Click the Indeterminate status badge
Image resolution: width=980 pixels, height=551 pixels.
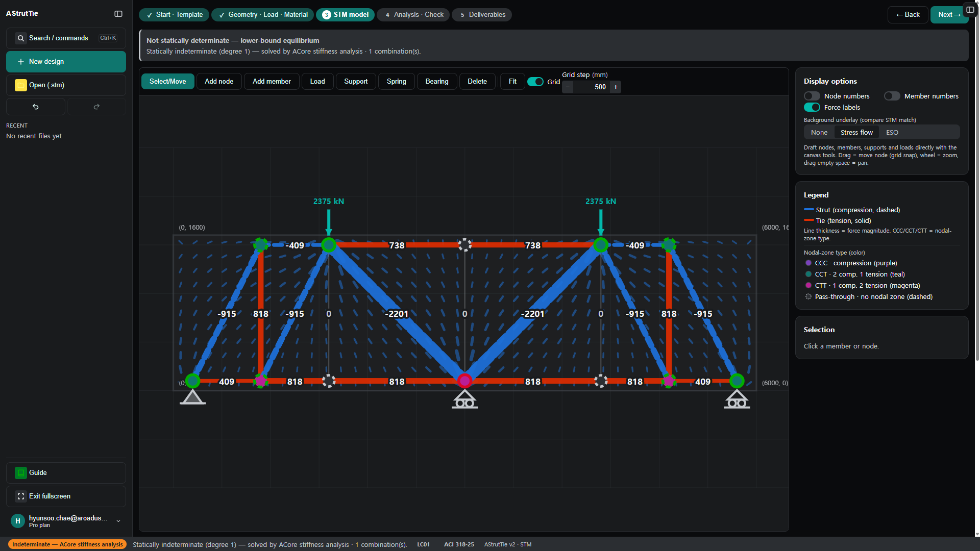click(x=67, y=544)
